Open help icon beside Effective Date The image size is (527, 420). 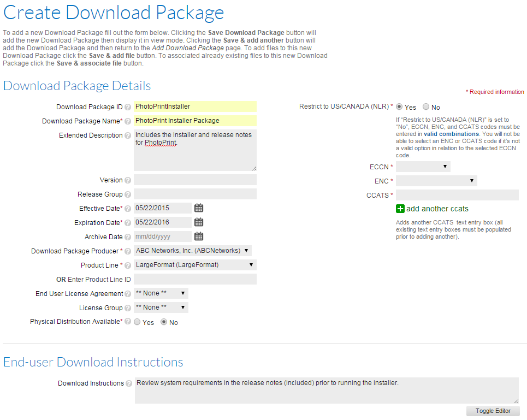point(128,209)
